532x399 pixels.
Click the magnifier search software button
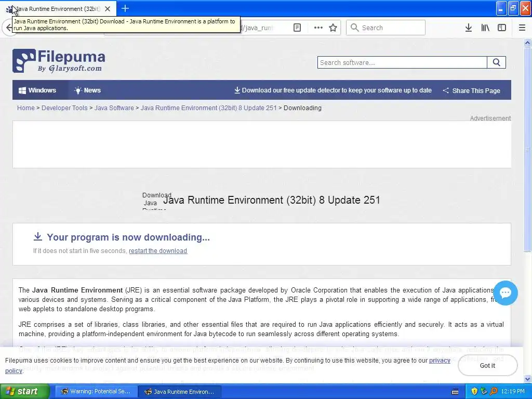tap(496, 62)
